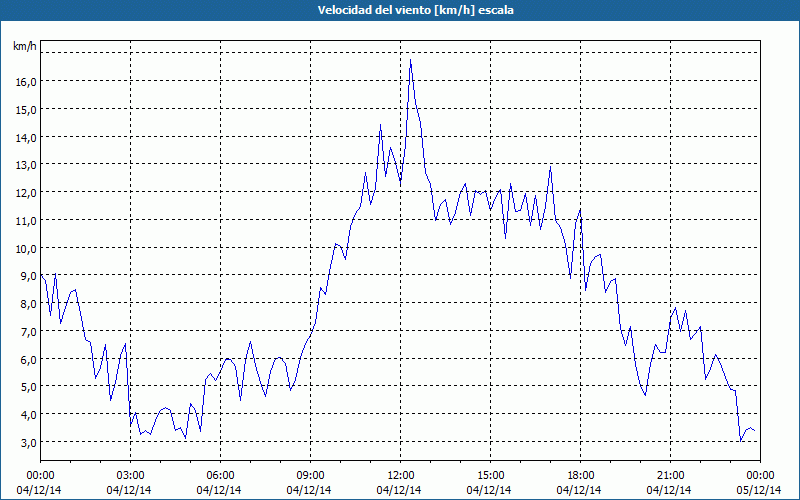Image resolution: width=800 pixels, height=500 pixels.
Task: Pick the "4,0" y-axis label
Action: click(27, 414)
